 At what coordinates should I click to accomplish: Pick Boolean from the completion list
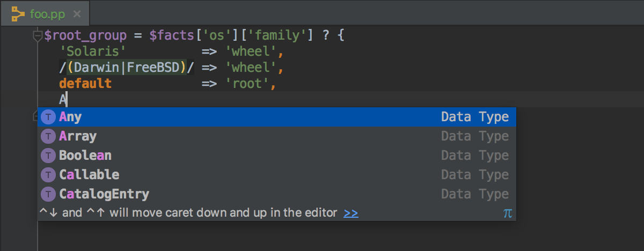click(x=276, y=156)
